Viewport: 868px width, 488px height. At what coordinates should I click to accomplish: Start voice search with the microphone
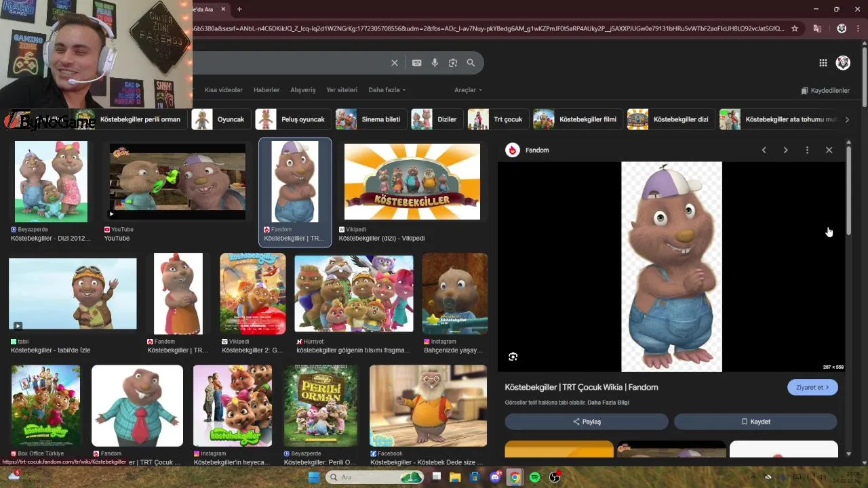pos(435,63)
